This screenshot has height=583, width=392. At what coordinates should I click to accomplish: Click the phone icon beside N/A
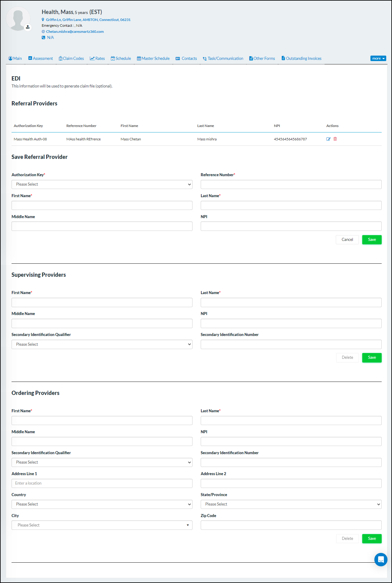(x=43, y=38)
